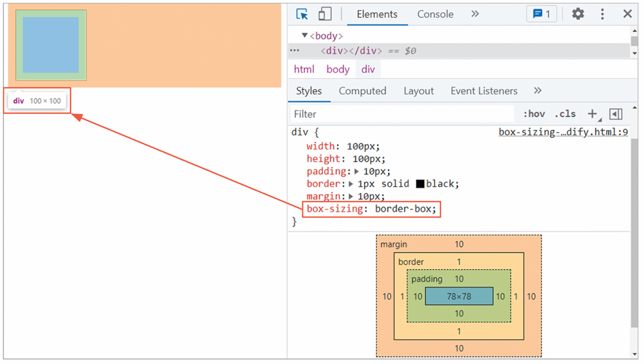Select html in the breadcrumb trail

click(x=304, y=69)
